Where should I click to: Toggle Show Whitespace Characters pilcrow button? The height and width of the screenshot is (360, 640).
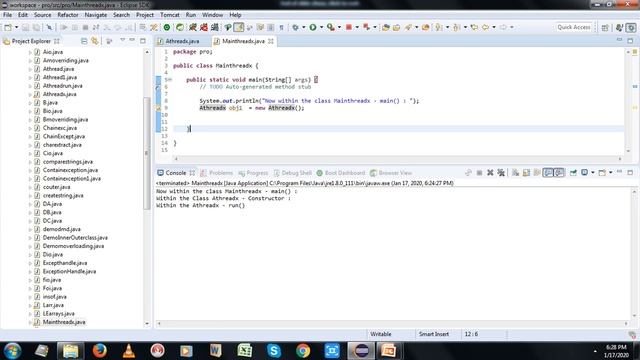click(281, 27)
